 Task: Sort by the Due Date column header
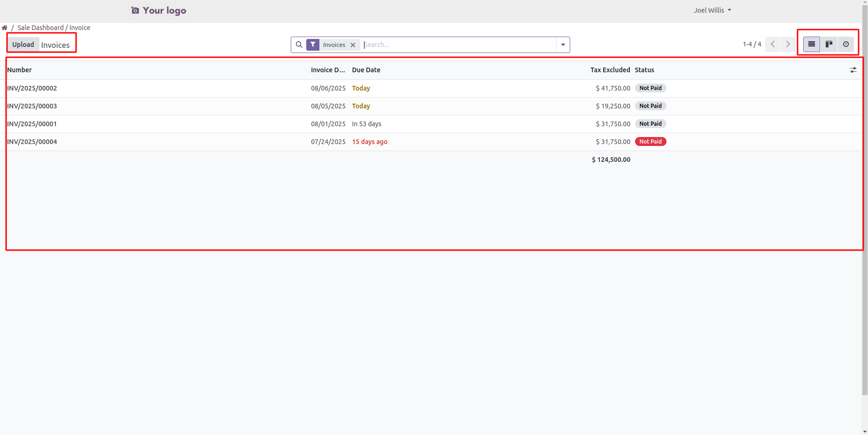pyautogui.click(x=366, y=70)
